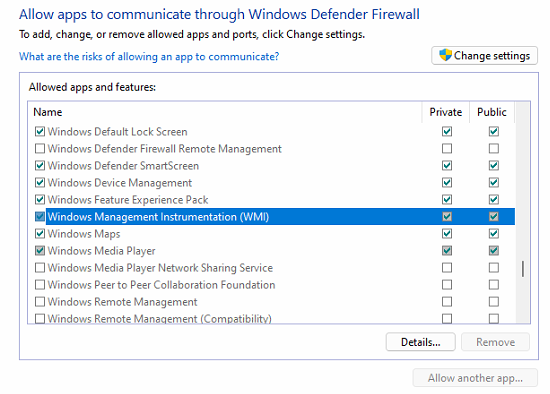Image resolution: width=550 pixels, height=394 pixels.
Task: Toggle Windows Media Player Network Sharing Service name checkbox
Action: (40, 268)
